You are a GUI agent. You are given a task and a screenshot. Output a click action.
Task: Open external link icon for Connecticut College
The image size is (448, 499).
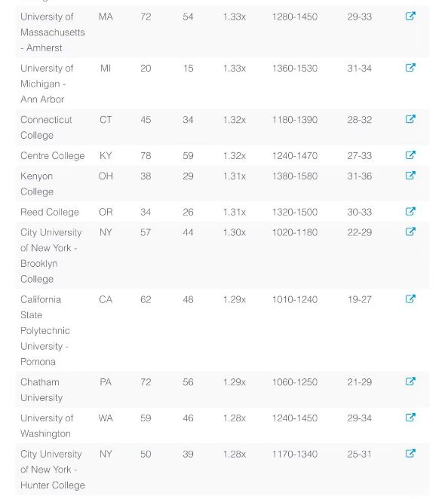pyautogui.click(x=410, y=118)
